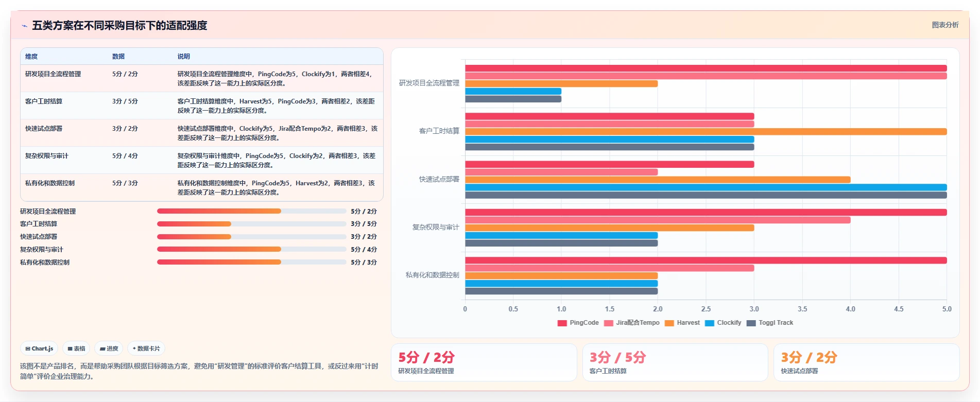Image resolution: width=980 pixels, height=402 pixels.
Task: Click the small blue icon beside the card title
Action: point(24,26)
